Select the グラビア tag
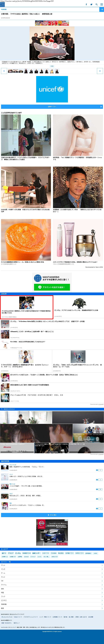The width and height of the screenshot is (104, 644). point(11,553)
